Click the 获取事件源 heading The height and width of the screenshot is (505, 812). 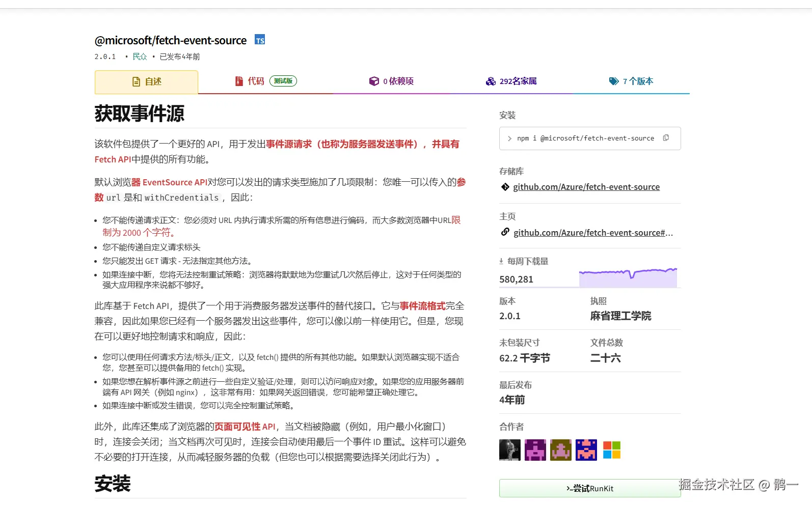coord(139,114)
